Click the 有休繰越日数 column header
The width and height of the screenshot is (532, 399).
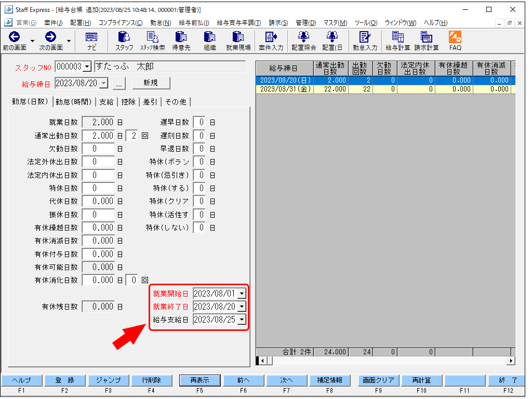[x=454, y=69]
